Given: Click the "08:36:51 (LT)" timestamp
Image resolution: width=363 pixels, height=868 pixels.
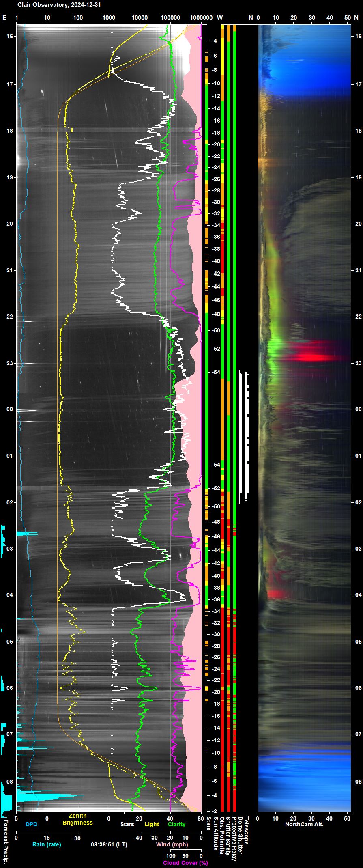Looking at the screenshot, I should pos(109,844).
